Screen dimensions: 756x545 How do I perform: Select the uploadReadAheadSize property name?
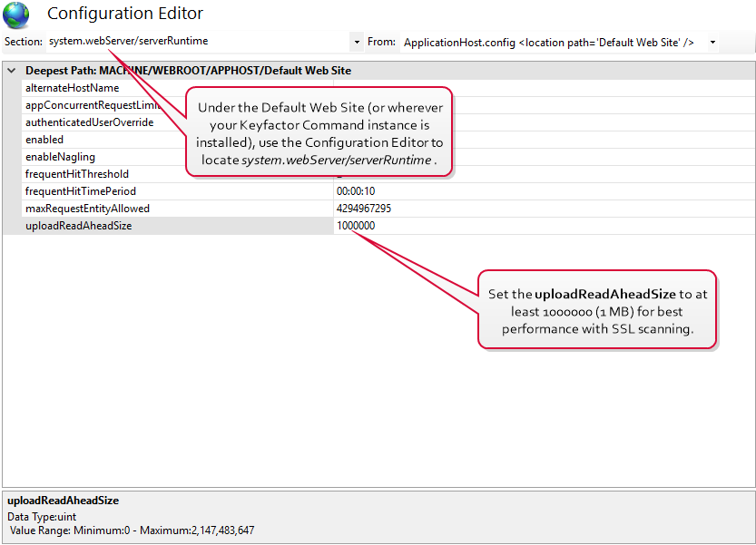[x=78, y=226]
